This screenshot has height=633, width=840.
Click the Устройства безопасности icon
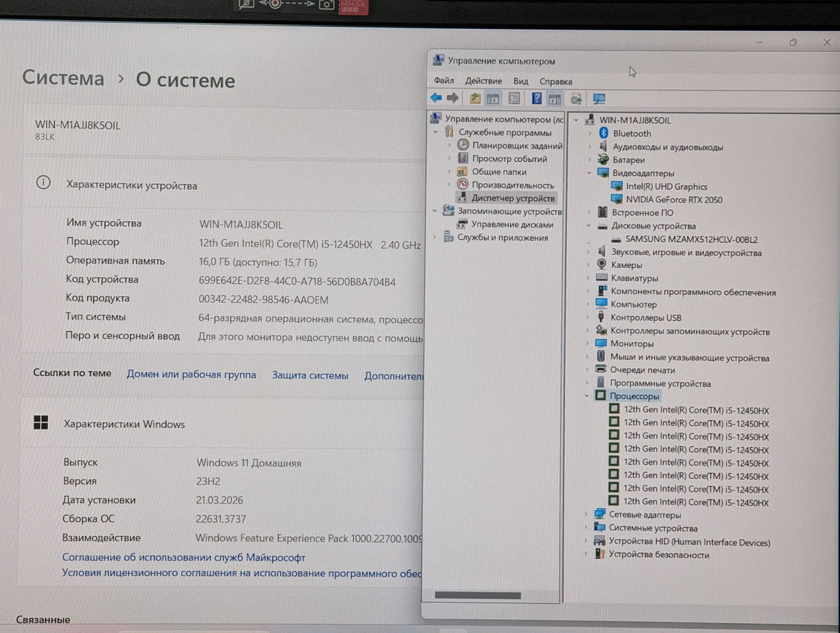(599, 554)
